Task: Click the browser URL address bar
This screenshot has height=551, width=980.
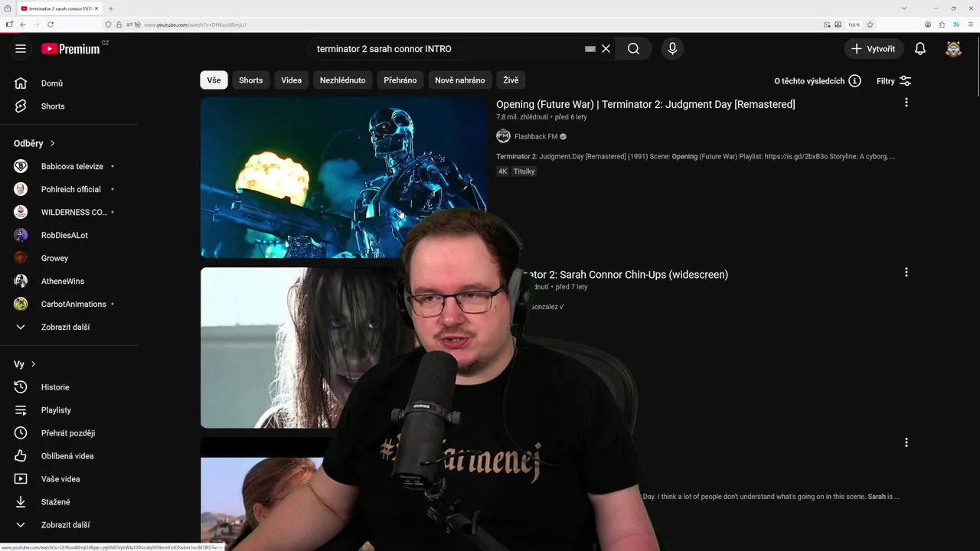Action: click(x=475, y=24)
